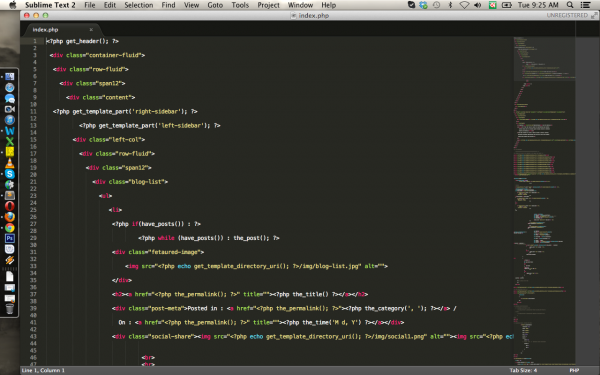Change syntax via PHP status bar label

[574, 370]
